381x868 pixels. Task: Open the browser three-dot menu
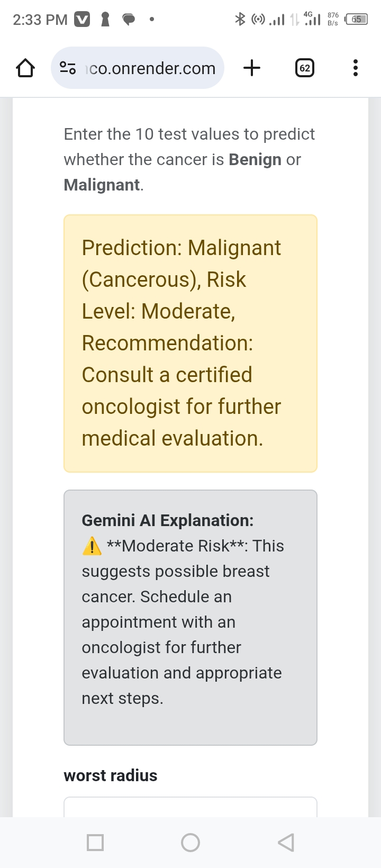click(x=355, y=68)
